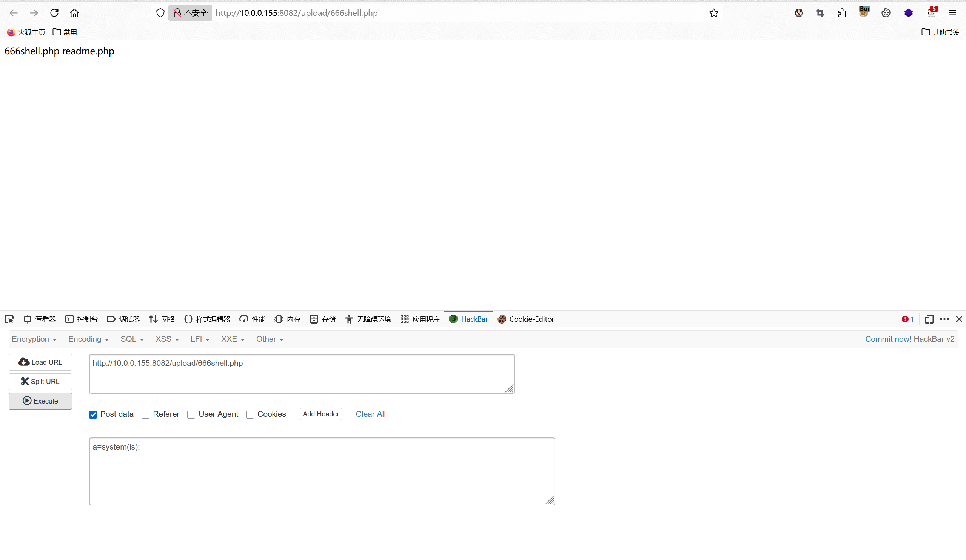Switch to the Cookie-Editor tab
Screen dimensions: 966x560
(x=525, y=319)
